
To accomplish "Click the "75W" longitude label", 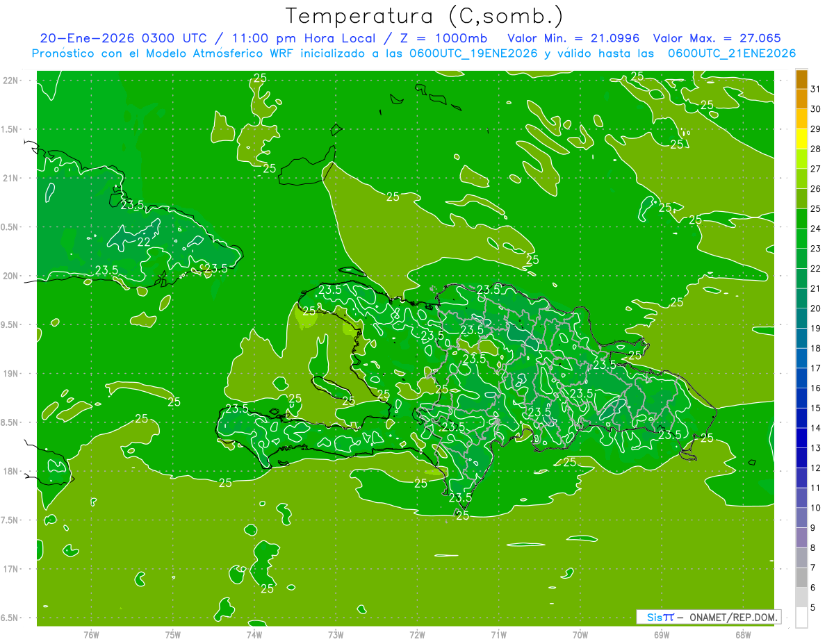I will pos(173,635).
